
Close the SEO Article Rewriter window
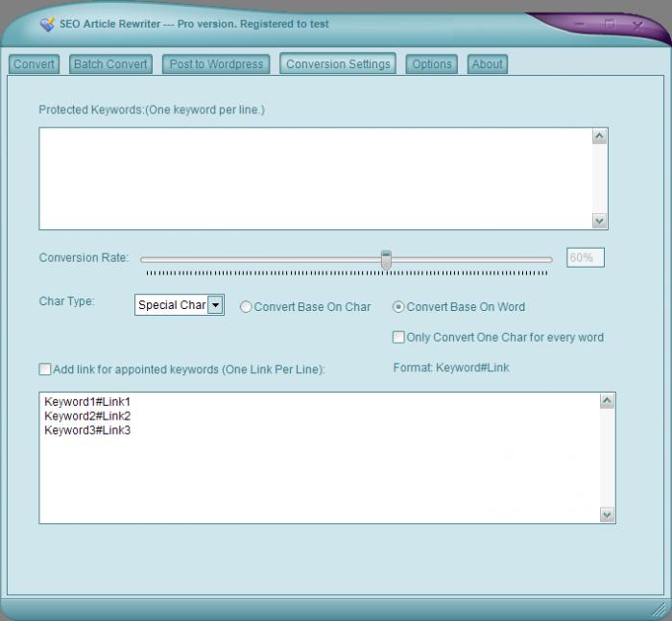(638, 25)
